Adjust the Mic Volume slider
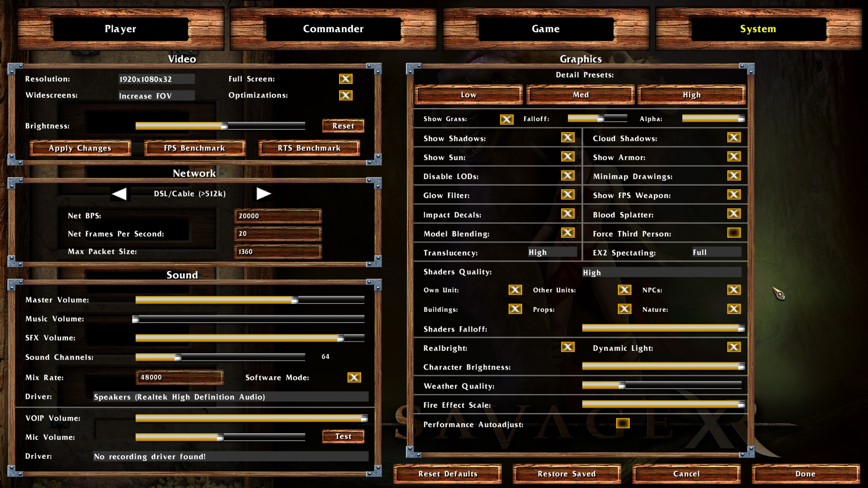Image resolution: width=868 pixels, height=488 pixels. tap(220, 437)
